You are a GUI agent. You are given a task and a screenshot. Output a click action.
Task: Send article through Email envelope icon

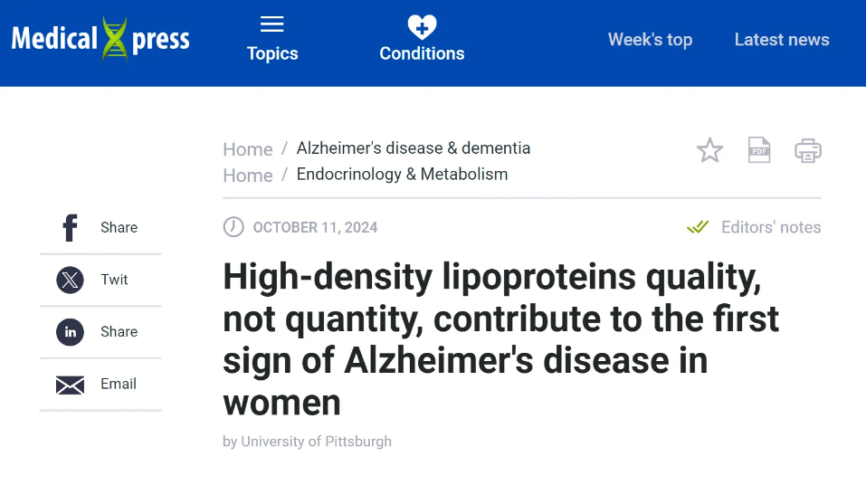[71, 385]
